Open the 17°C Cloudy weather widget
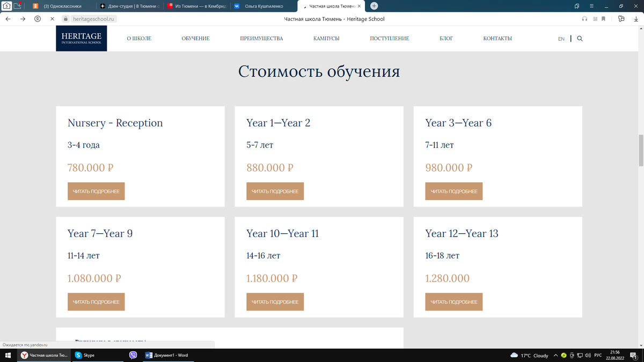Viewport: 644px width, 362px height. [x=529, y=356]
